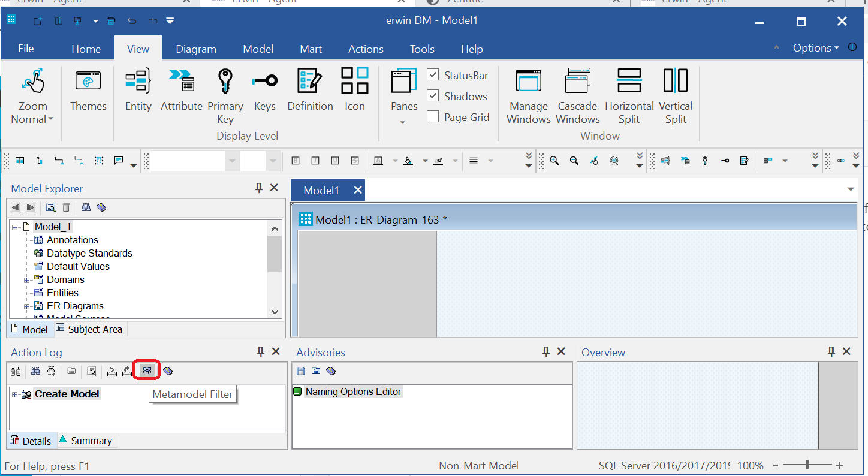Screen dimensions: 868x476
Task: Close the Model1 document tab
Action: click(358, 190)
